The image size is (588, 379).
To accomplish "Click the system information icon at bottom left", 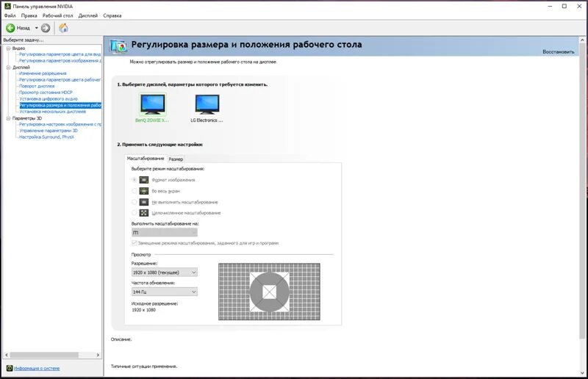I will pos(10,368).
